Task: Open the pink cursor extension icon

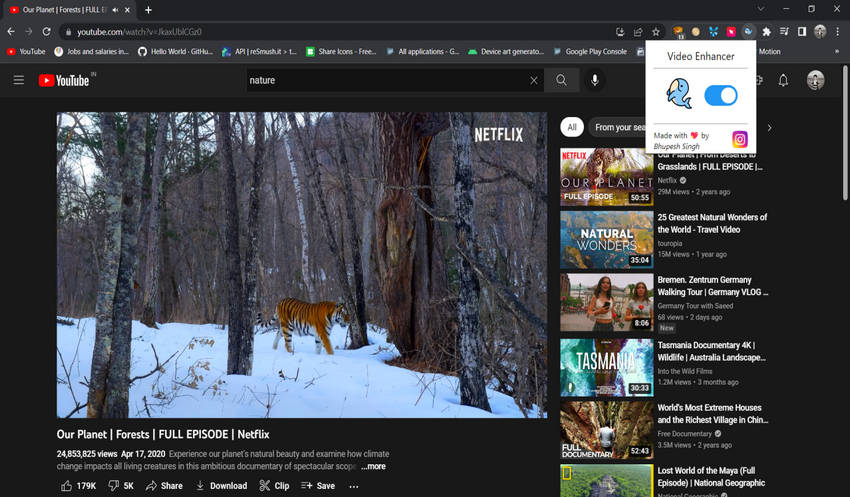Action: (731, 32)
